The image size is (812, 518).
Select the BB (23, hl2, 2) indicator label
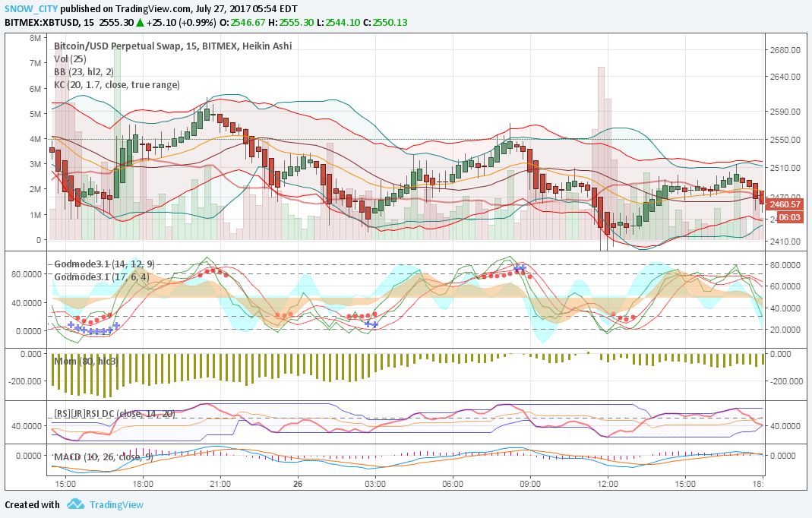pos(84,72)
